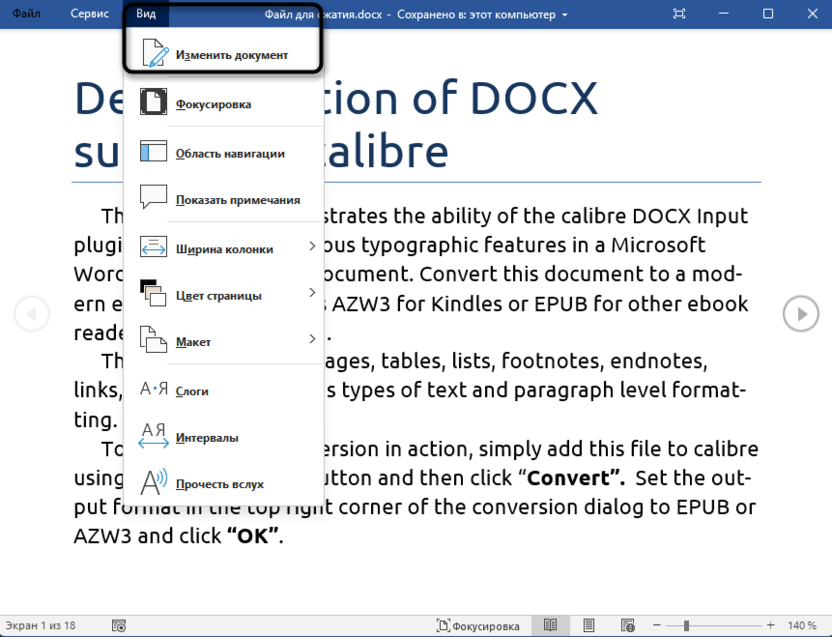This screenshot has height=637, width=832.
Task: Open the Сервис menu
Action: pyautogui.click(x=89, y=14)
